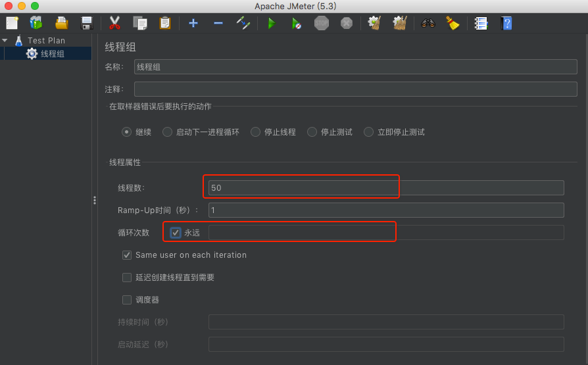Screen dimensions: 588x365
Task: Click the Toggle enable/disable icon
Action: 243,23
